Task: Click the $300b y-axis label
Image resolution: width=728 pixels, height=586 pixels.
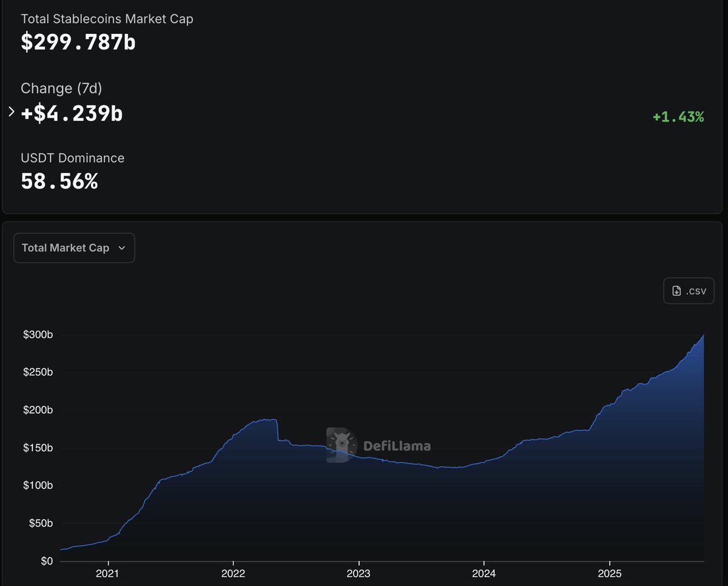Action: click(x=38, y=335)
